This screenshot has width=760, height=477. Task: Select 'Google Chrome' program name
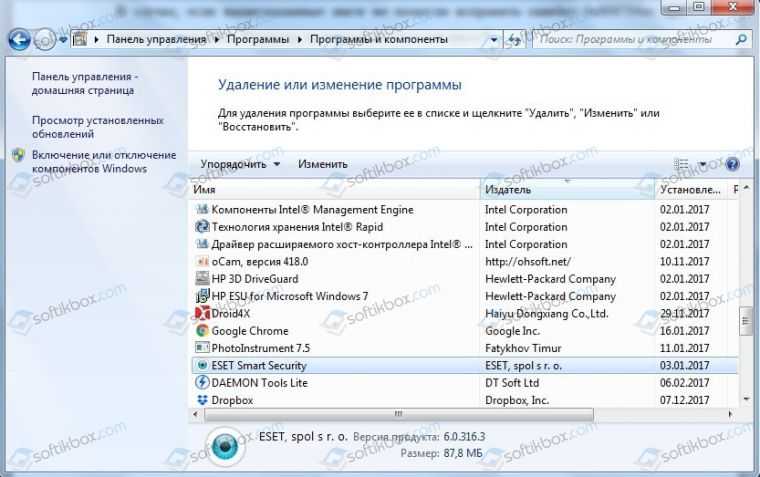click(x=250, y=331)
